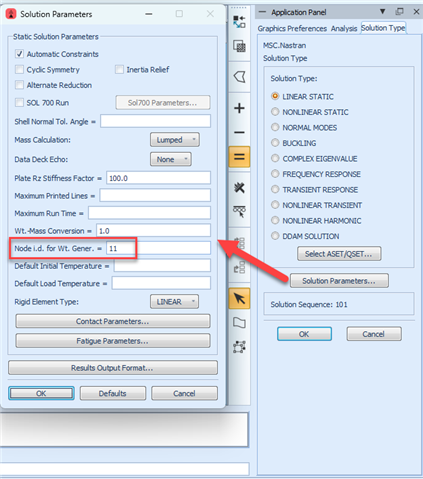The width and height of the screenshot is (423, 479).
Task: Select the NORMAL MODES radio button
Action: tap(275, 127)
